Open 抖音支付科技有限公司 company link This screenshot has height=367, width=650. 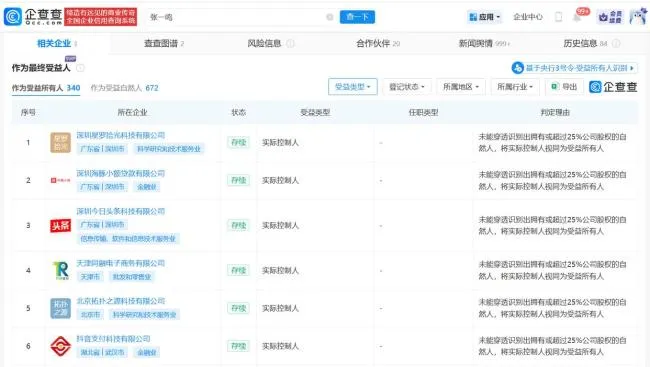113,338
